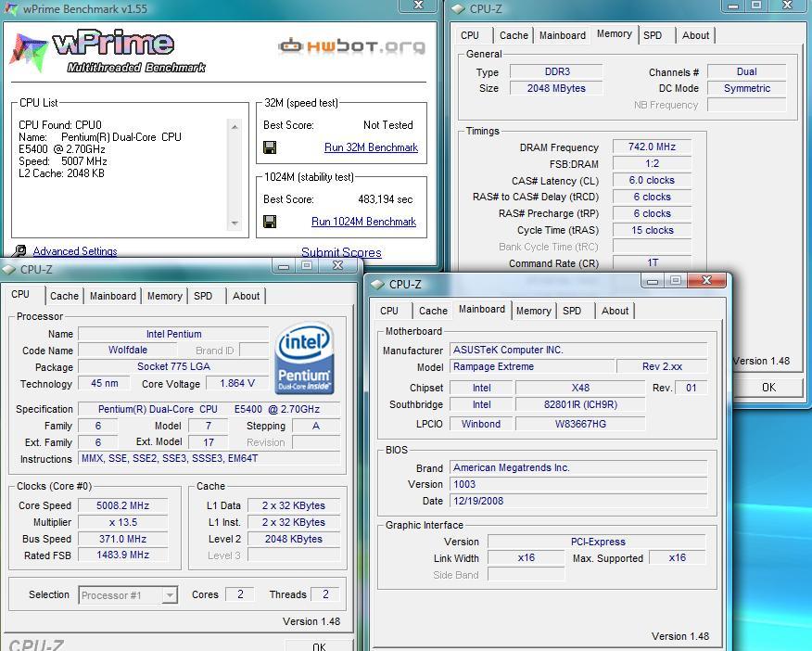Image resolution: width=812 pixels, height=651 pixels.
Task: Click the memory Size value 2048 MBytes
Action: pos(556,88)
